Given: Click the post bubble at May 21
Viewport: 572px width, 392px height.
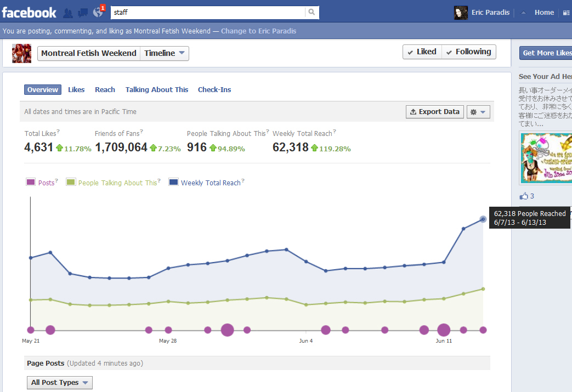Looking at the screenshot, I should click(31, 330).
